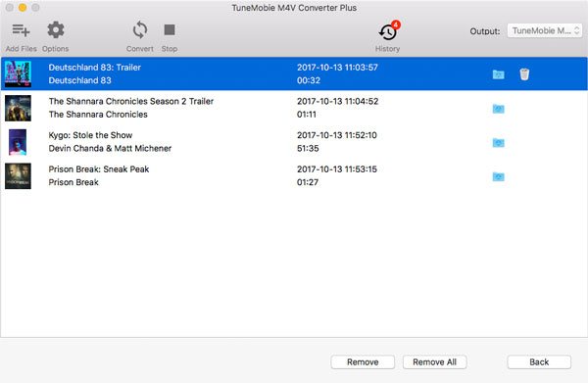Open output folder for Prison Break: Sneak Peak
The width and height of the screenshot is (588, 383).
498,176
